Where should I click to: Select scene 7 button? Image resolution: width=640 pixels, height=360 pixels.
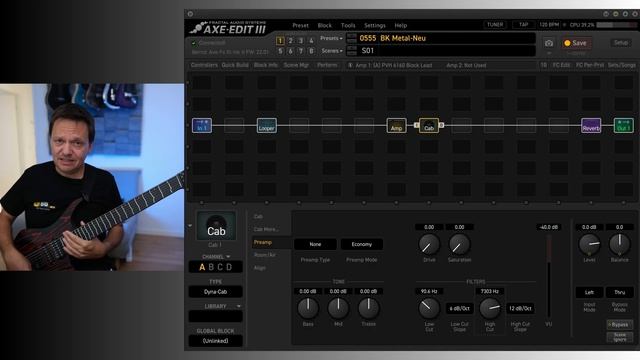[301, 51]
